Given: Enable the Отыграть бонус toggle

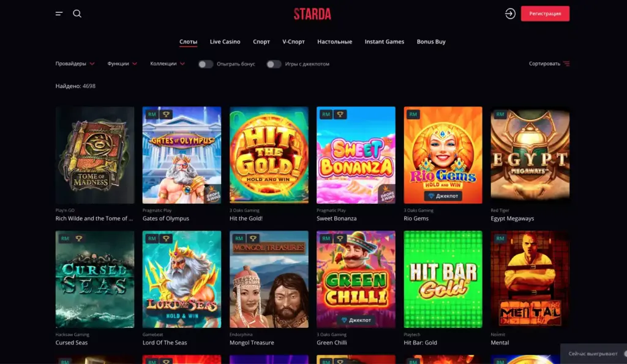Looking at the screenshot, I should [206, 64].
